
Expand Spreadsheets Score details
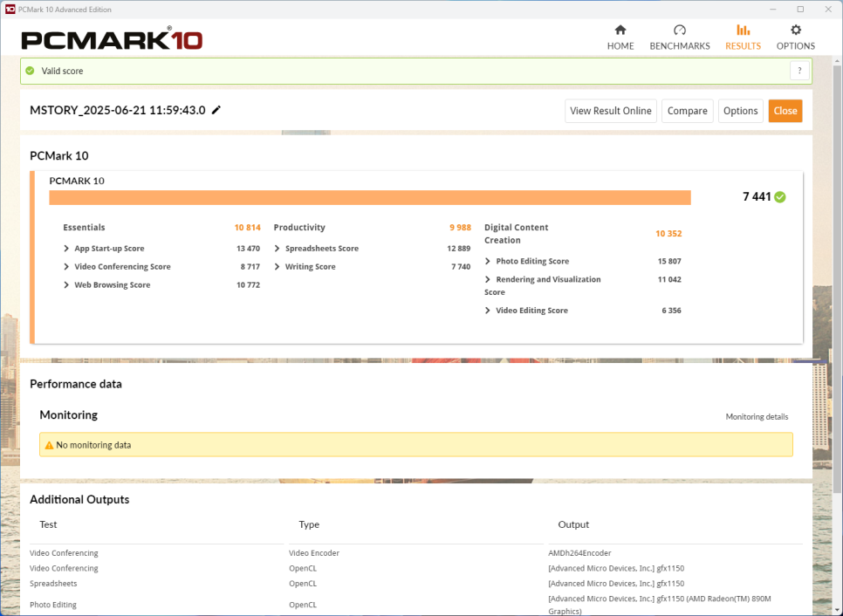coord(278,249)
